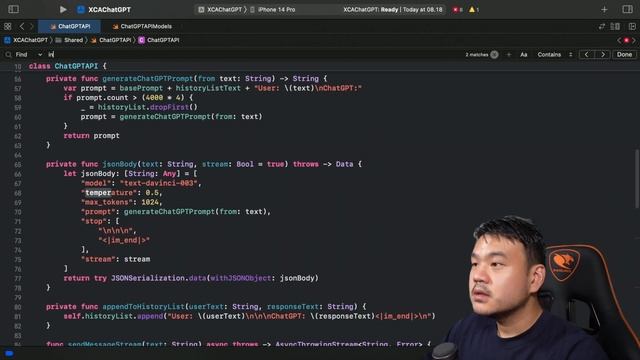The height and width of the screenshot is (360, 640).
Task: Jump to next issue arrow in jump bar
Action: point(634,40)
